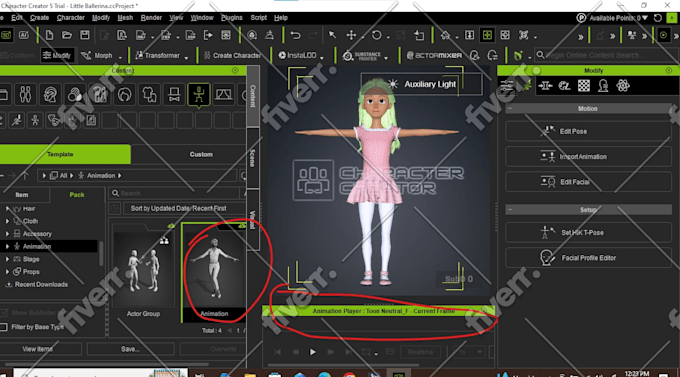Open Modify panel Atom settings icon
The image size is (680, 377).
point(623,86)
